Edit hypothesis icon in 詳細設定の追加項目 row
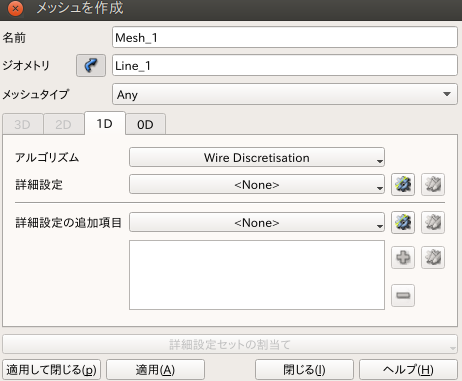The image size is (462, 381). click(x=433, y=222)
